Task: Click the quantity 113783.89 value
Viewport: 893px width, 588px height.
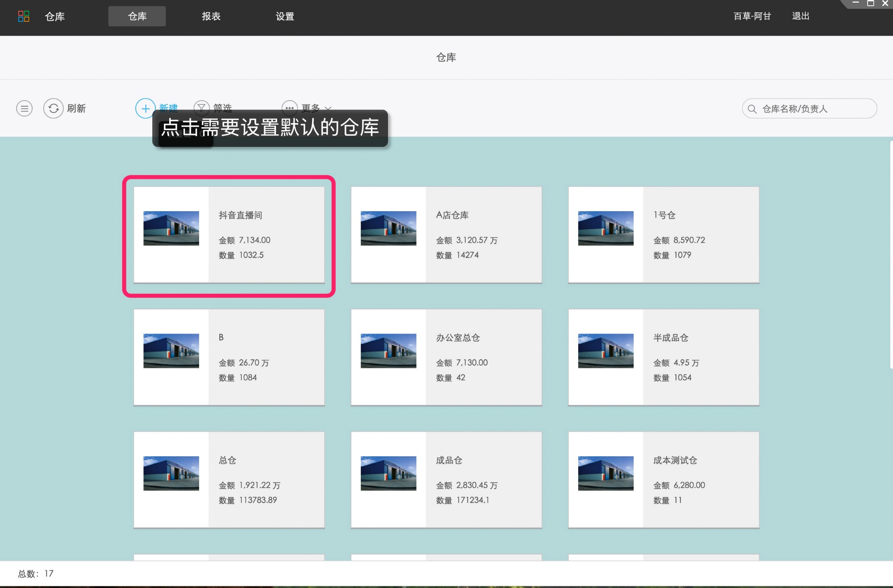Action: click(258, 500)
